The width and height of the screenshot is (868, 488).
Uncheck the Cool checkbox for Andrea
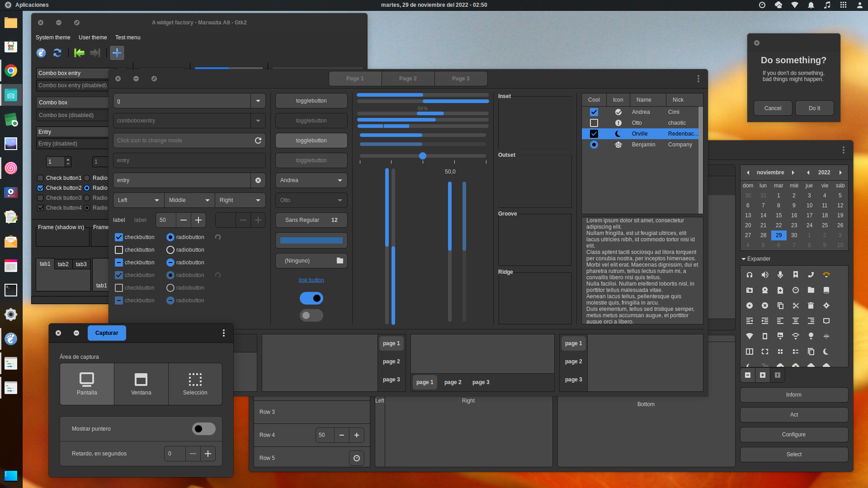click(594, 112)
